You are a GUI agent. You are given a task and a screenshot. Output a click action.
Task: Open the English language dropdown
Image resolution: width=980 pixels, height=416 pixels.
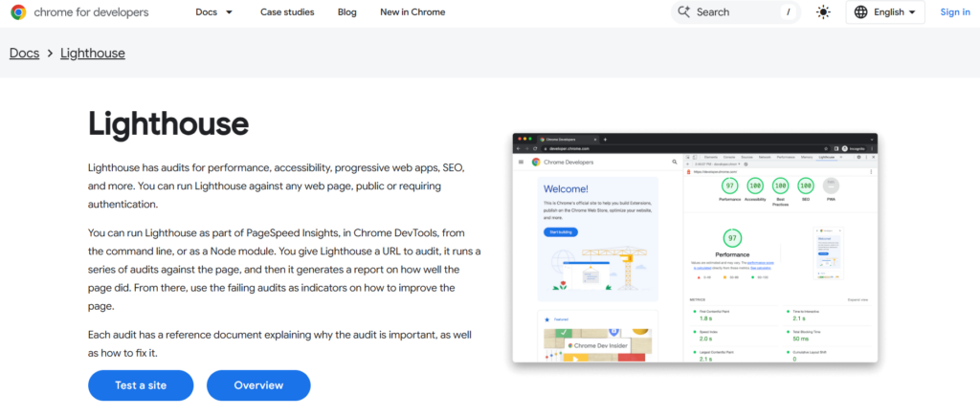coord(885,11)
